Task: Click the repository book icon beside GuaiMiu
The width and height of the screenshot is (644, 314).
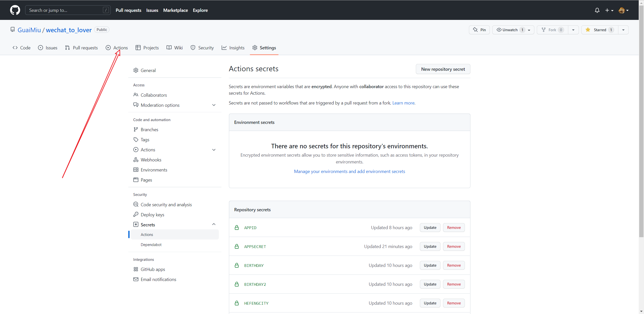Action: (x=13, y=30)
